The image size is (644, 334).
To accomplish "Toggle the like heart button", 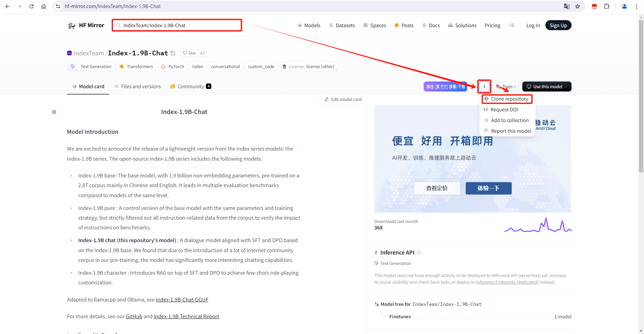I will click(x=189, y=53).
